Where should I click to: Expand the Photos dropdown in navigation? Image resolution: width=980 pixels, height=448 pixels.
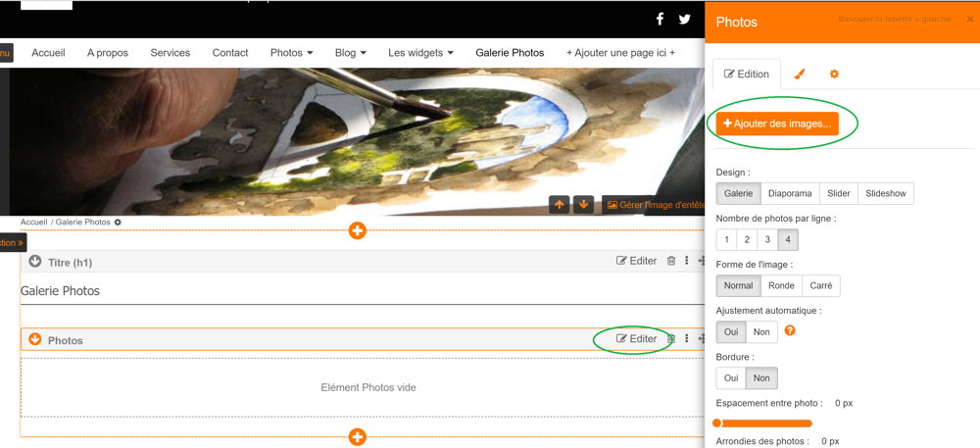pos(291,53)
